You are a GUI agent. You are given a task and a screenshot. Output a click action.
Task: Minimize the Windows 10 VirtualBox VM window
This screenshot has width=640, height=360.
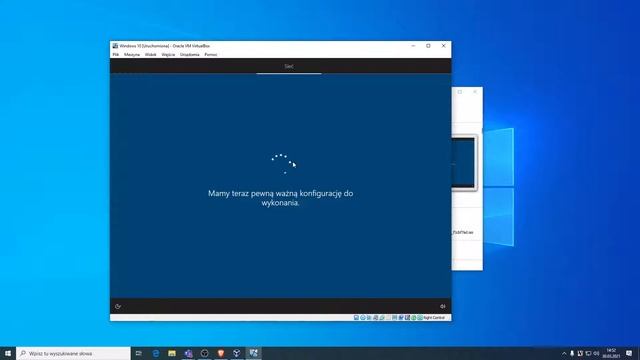413,46
